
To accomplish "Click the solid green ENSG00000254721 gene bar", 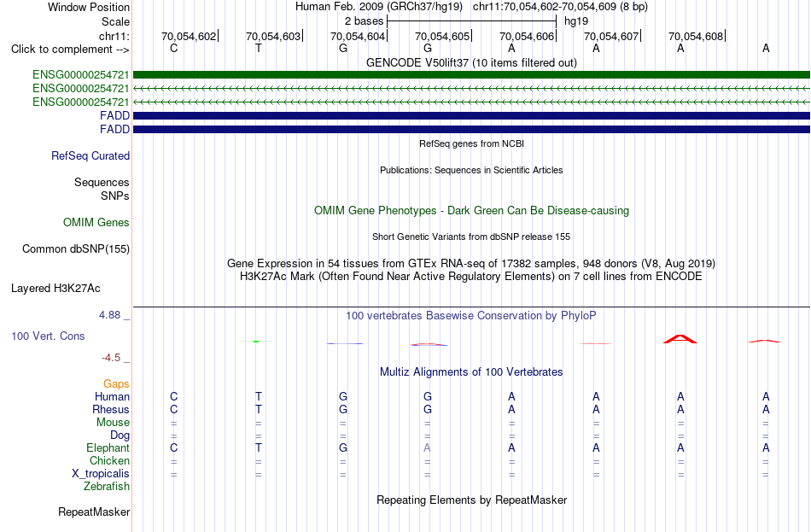I will (471, 74).
